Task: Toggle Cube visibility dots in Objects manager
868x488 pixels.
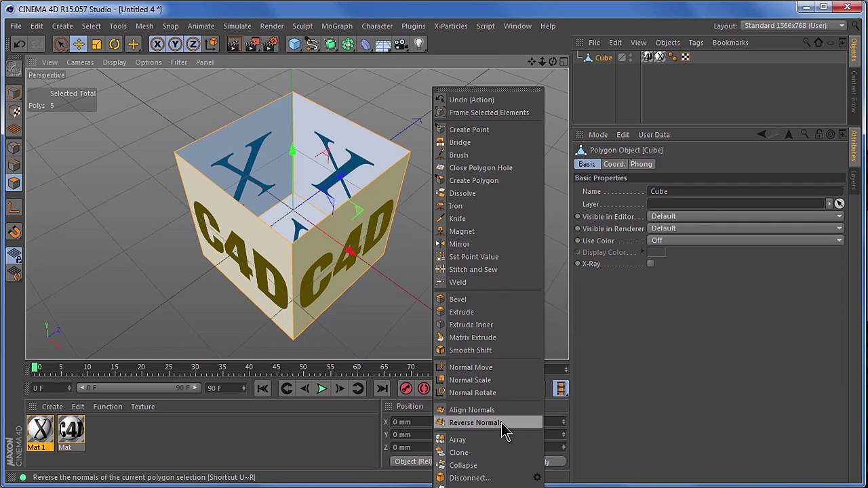Action: pos(631,58)
